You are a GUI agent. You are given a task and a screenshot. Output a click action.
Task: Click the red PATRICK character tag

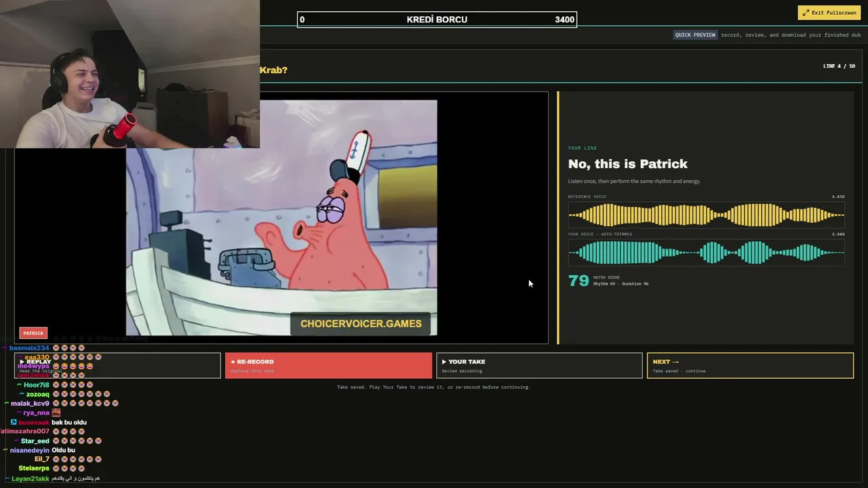(33, 333)
